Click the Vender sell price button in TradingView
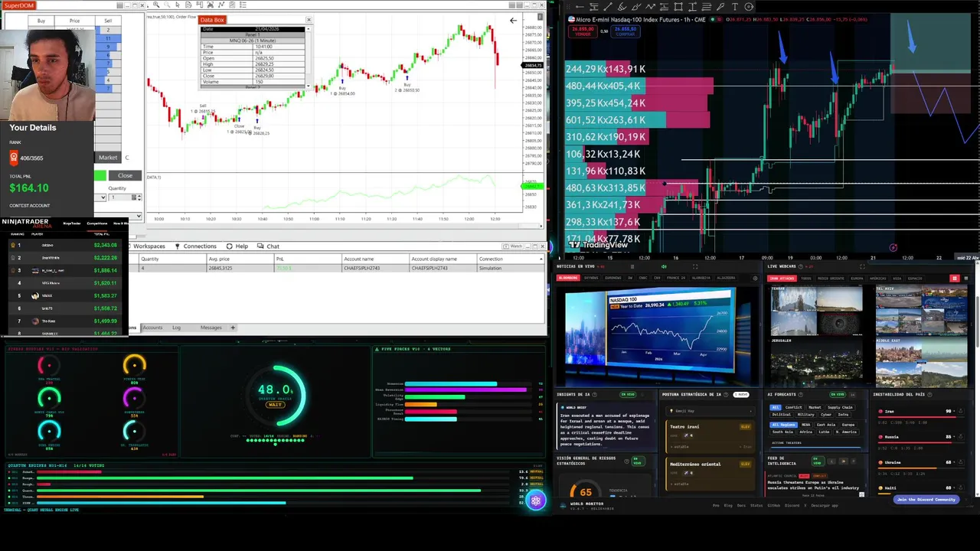Viewport: 980px width, 551px height. click(583, 31)
